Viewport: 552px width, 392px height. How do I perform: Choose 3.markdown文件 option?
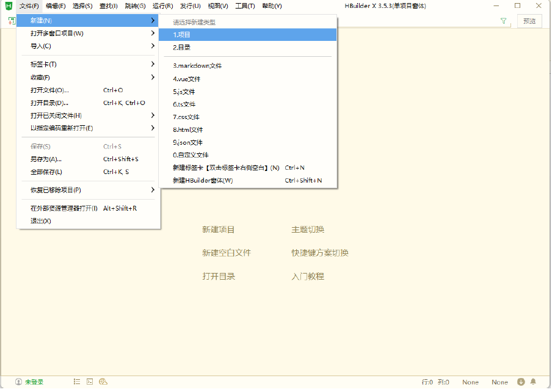coord(248,66)
